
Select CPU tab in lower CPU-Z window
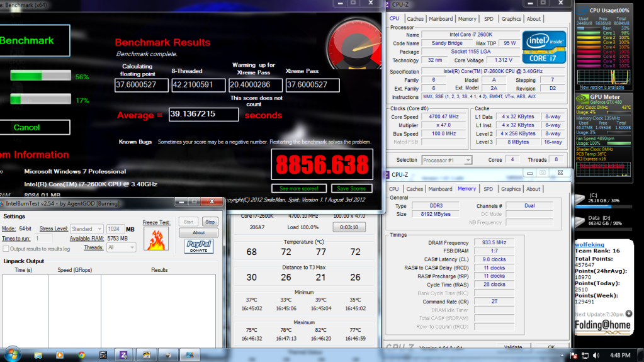point(393,189)
